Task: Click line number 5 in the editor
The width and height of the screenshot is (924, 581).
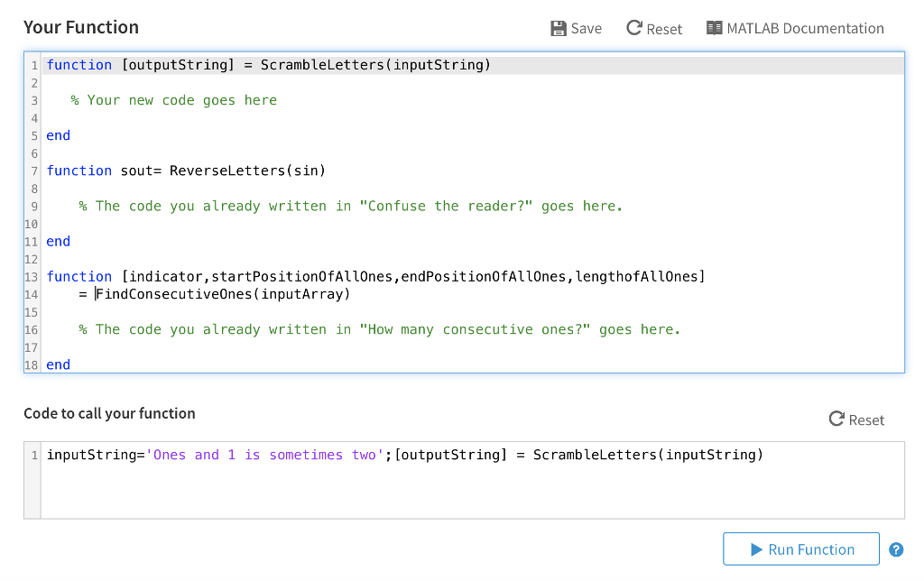Action: [33, 134]
